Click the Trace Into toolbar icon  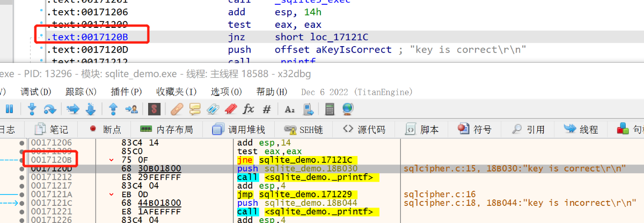pos(73,109)
